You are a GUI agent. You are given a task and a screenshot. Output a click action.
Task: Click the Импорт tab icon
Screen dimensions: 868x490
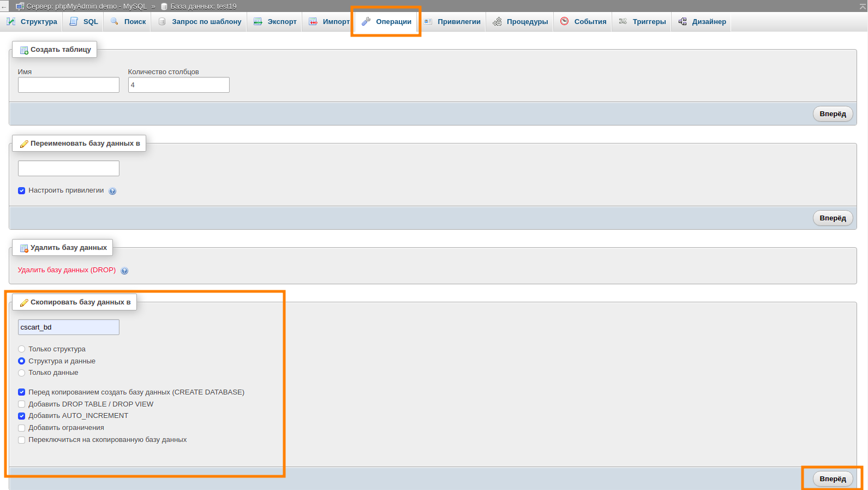point(313,22)
